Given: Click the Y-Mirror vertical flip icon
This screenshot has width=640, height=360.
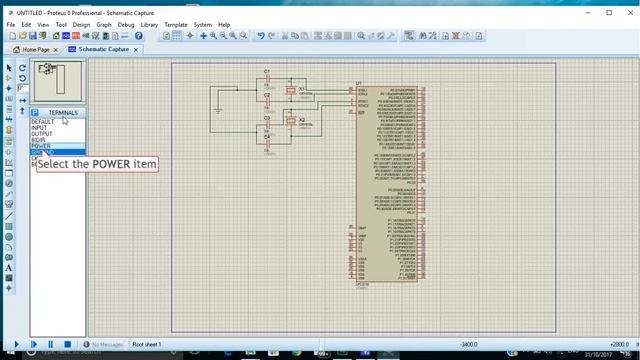Looking at the screenshot, I should click(22, 111).
